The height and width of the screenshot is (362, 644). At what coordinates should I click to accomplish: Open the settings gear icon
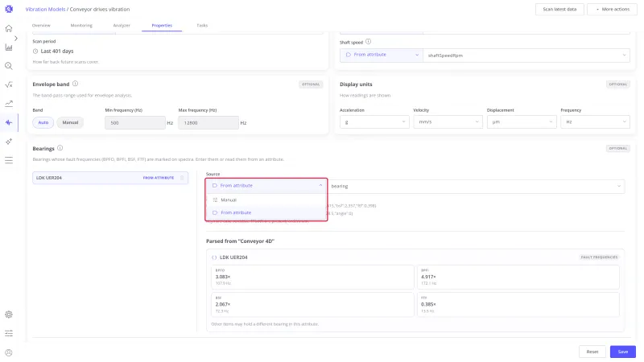tap(9, 315)
